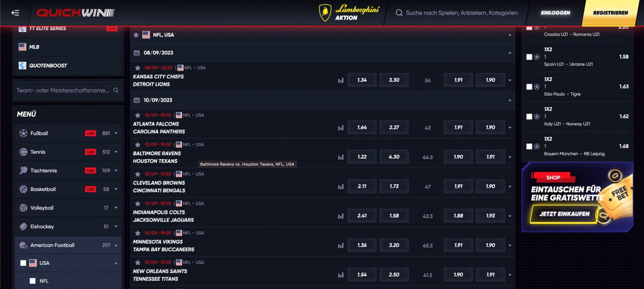
Task: Focus the header game search field
Action: pyautogui.click(x=462, y=13)
